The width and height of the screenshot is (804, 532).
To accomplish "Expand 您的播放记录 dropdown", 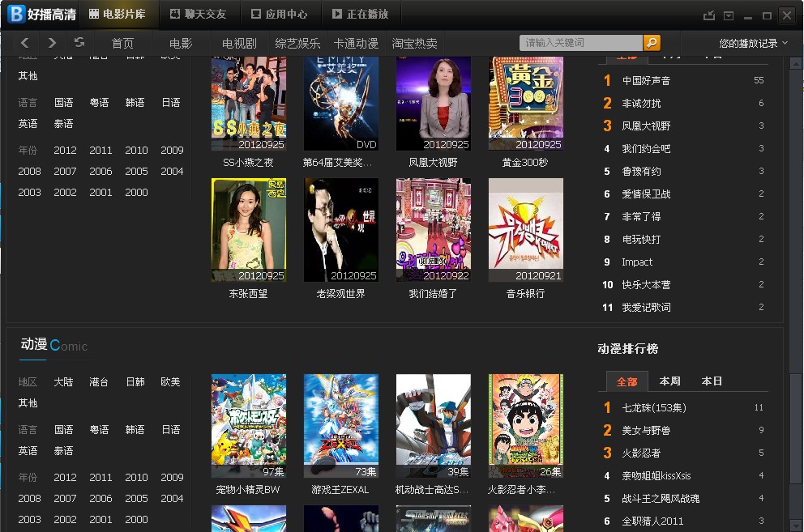I will coord(753,43).
